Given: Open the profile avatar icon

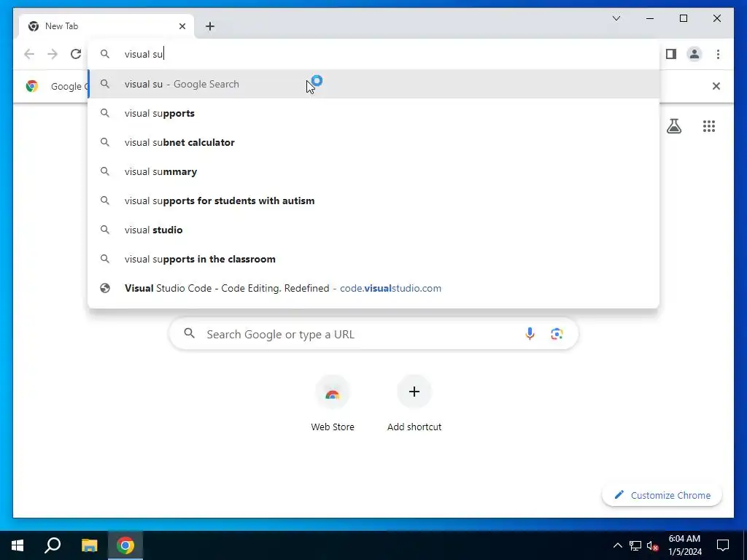Looking at the screenshot, I should pyautogui.click(x=694, y=54).
